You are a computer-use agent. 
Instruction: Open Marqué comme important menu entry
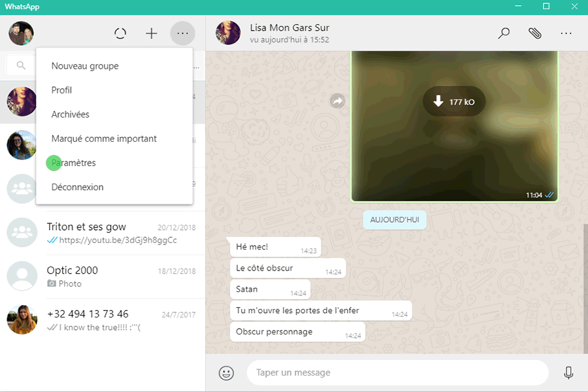(x=104, y=139)
